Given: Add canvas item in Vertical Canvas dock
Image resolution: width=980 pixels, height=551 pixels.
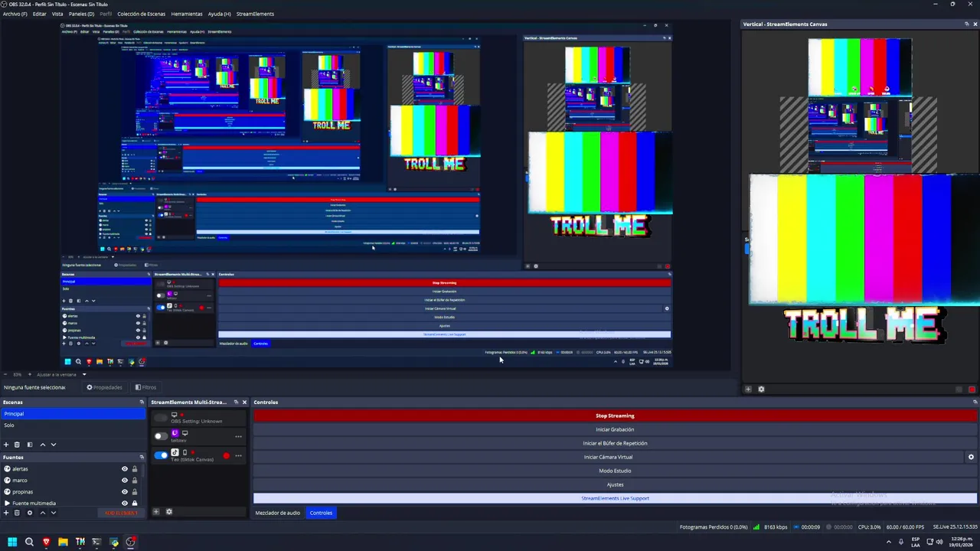Looking at the screenshot, I should [x=748, y=389].
